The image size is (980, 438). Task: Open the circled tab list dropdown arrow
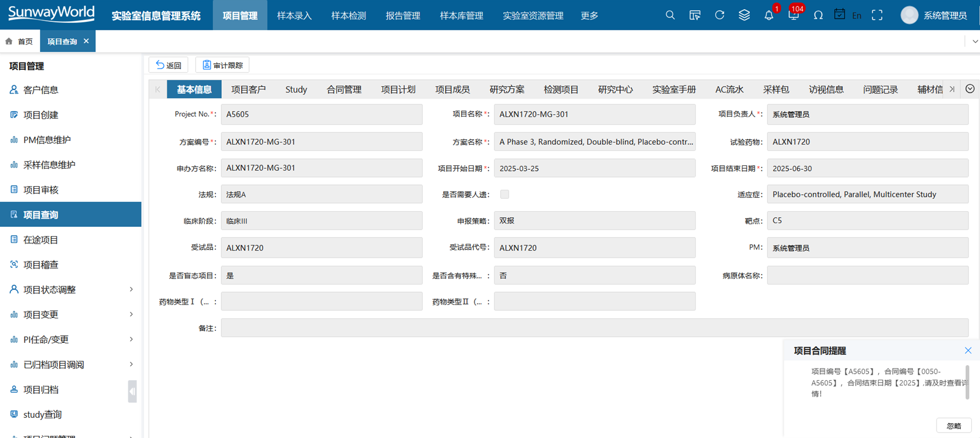point(970,89)
